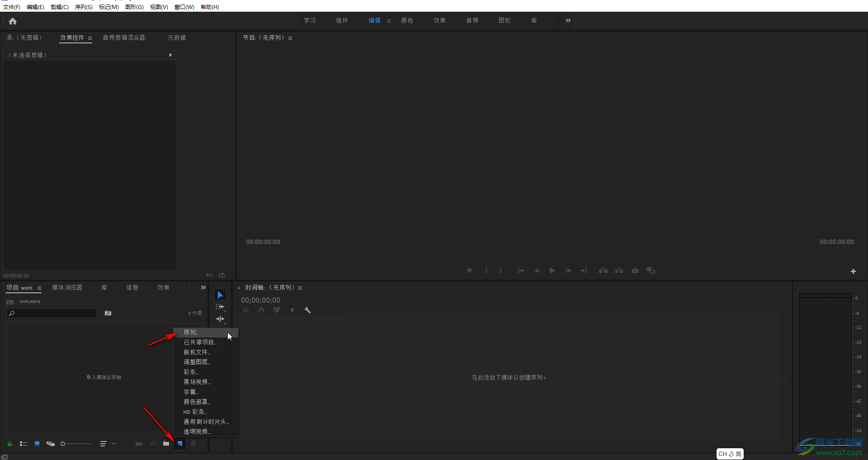868x460 pixels.
Task: Click the find-by-image bin icon next to search
Action: click(x=108, y=313)
